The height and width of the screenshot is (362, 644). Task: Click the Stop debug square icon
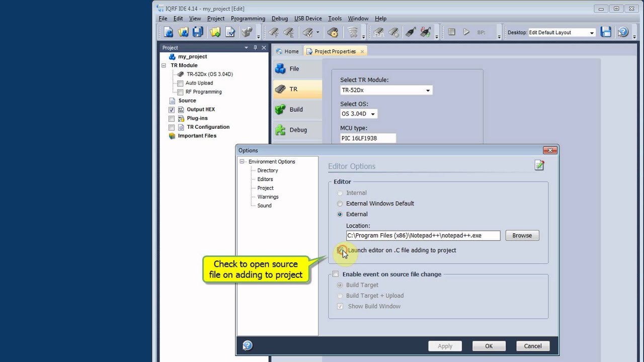point(452,32)
